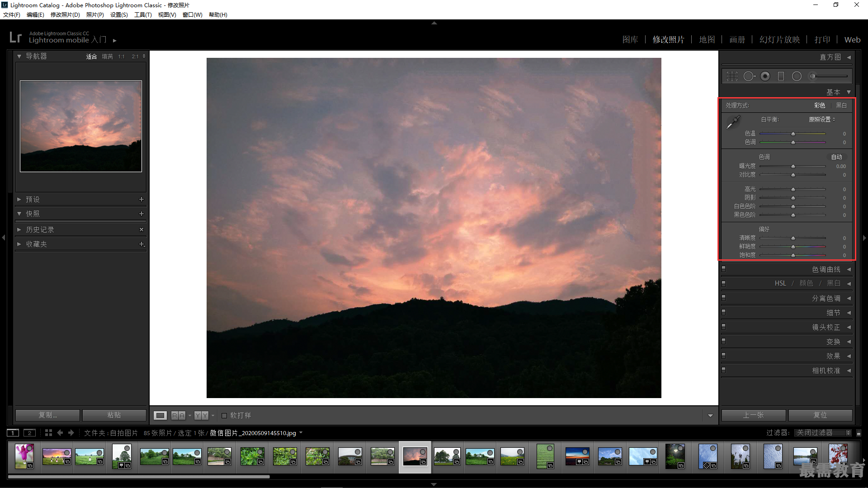Hide the left panel group arrow
Viewport: 868px width, 488px height.
pyautogui.click(x=4, y=238)
